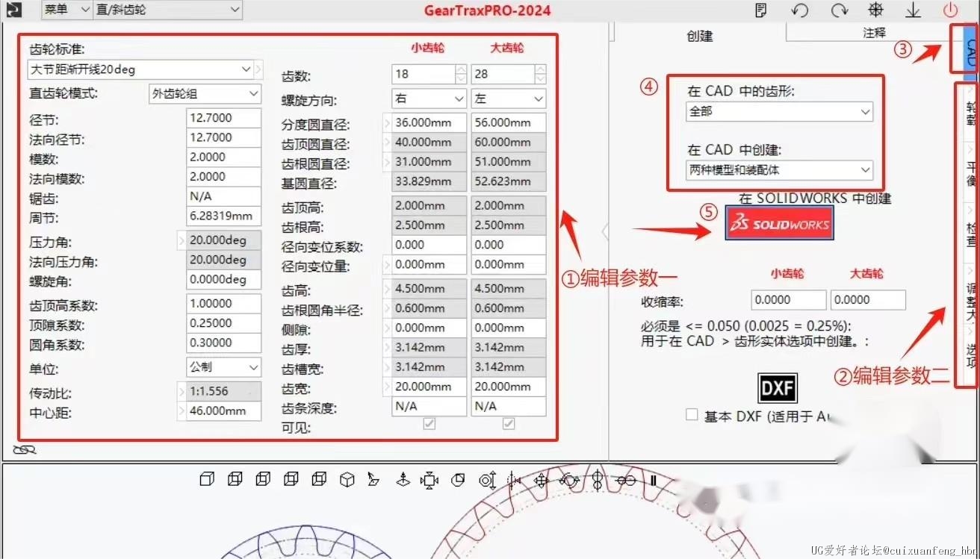Viewport: 980px width, 559px height.
Task: Click the horizontal gear pair icon
Action: tap(624, 481)
